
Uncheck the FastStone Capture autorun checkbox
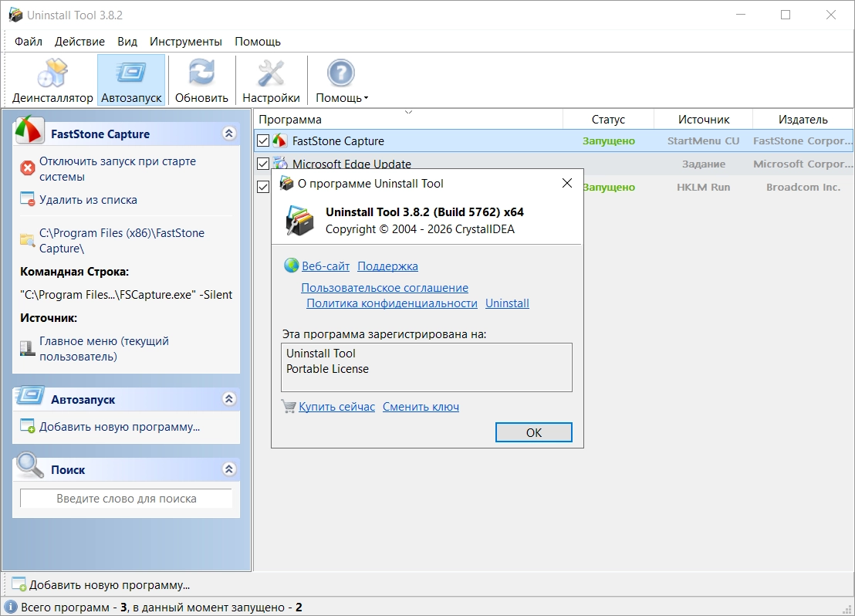coord(263,140)
